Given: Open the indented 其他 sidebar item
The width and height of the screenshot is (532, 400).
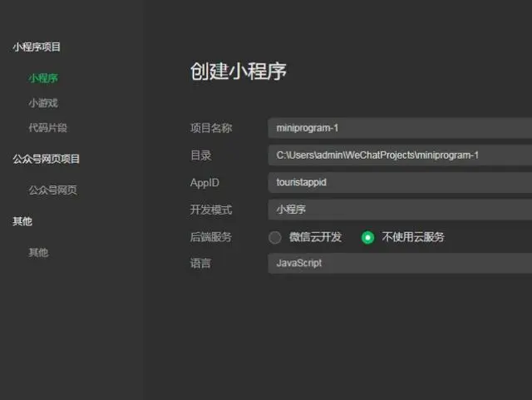Looking at the screenshot, I should click(x=38, y=252).
